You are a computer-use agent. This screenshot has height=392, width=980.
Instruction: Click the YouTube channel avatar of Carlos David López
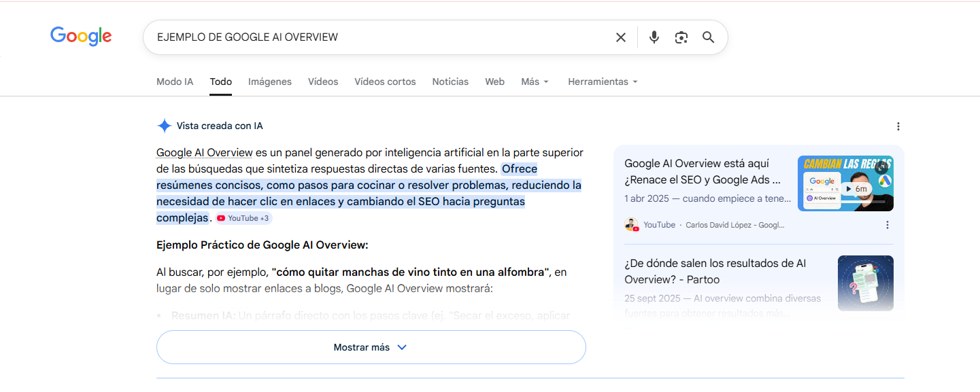tap(632, 225)
